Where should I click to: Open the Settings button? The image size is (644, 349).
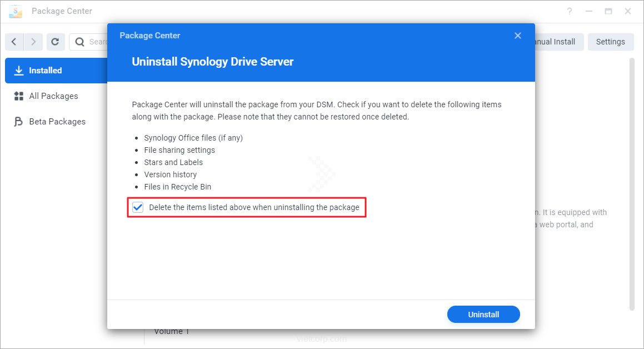tap(610, 42)
